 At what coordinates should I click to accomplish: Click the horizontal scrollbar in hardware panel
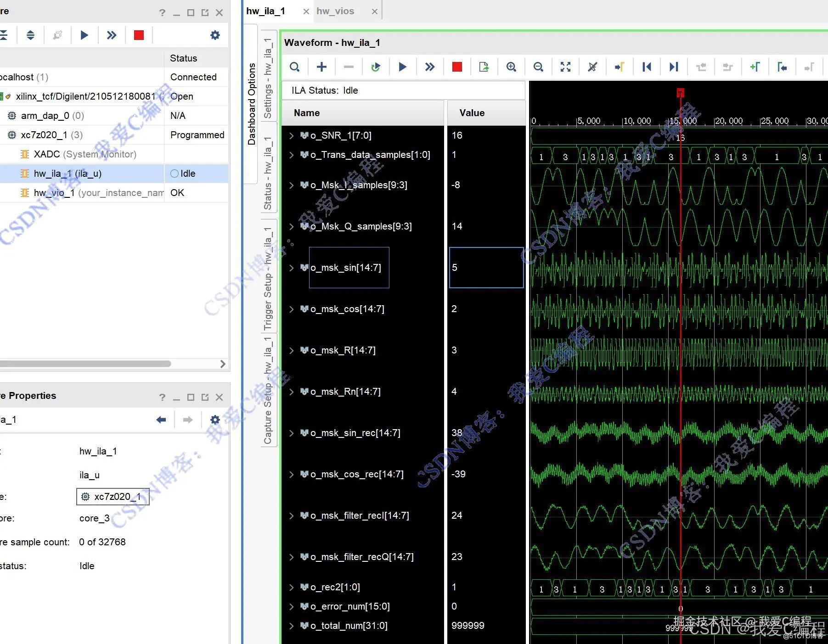85,364
